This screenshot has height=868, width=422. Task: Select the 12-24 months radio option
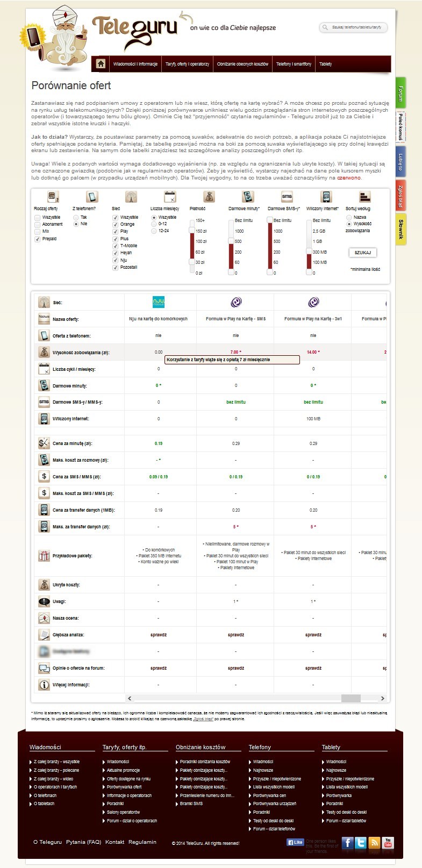point(154,231)
